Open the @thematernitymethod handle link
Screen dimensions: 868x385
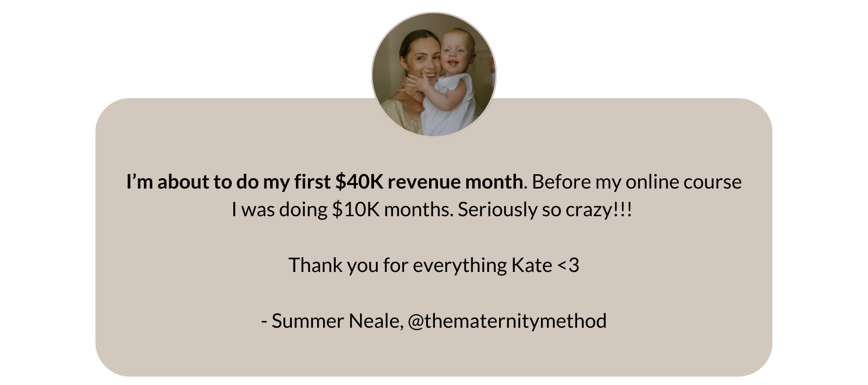[507, 321]
